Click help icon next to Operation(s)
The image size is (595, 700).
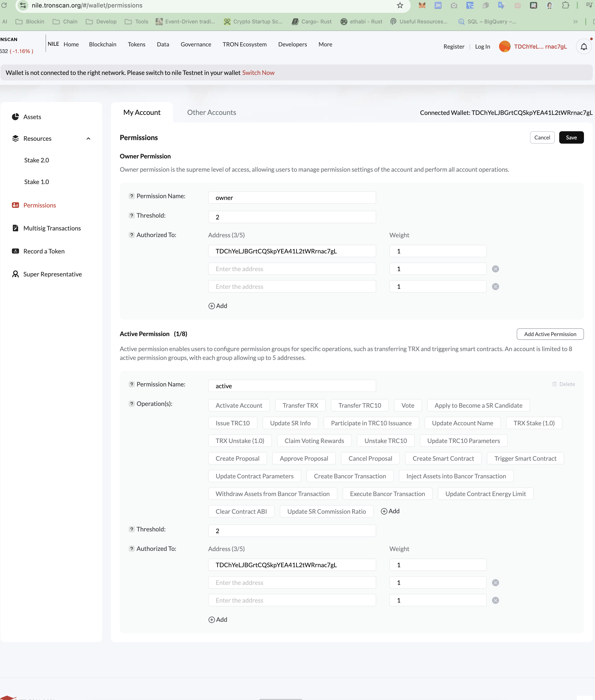point(132,404)
